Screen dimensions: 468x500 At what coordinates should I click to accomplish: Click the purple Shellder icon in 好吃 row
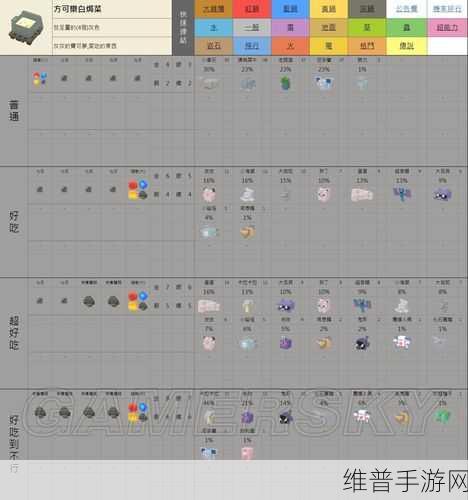pyautogui.click(x=442, y=195)
